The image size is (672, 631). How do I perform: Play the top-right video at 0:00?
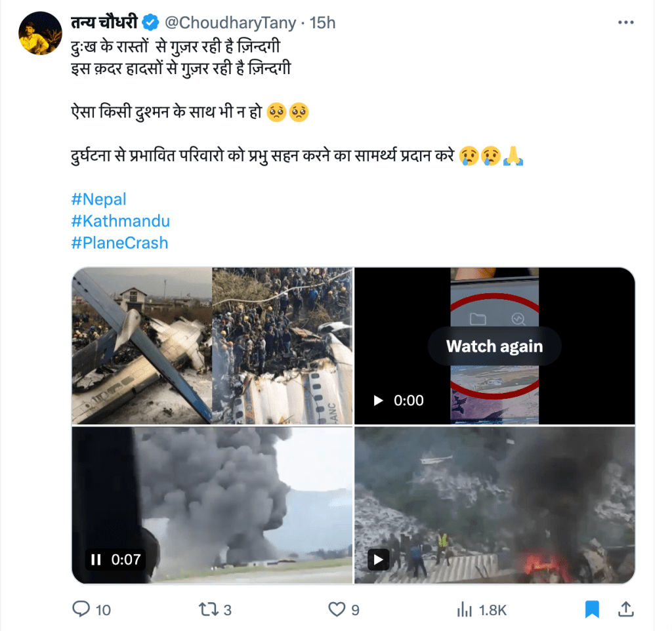click(x=378, y=400)
